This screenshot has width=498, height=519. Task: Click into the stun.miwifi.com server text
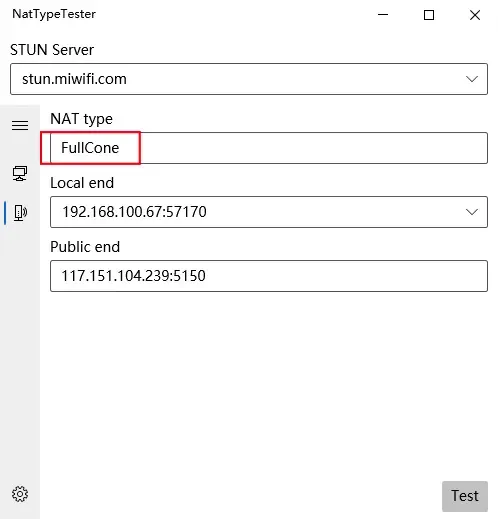point(74,79)
